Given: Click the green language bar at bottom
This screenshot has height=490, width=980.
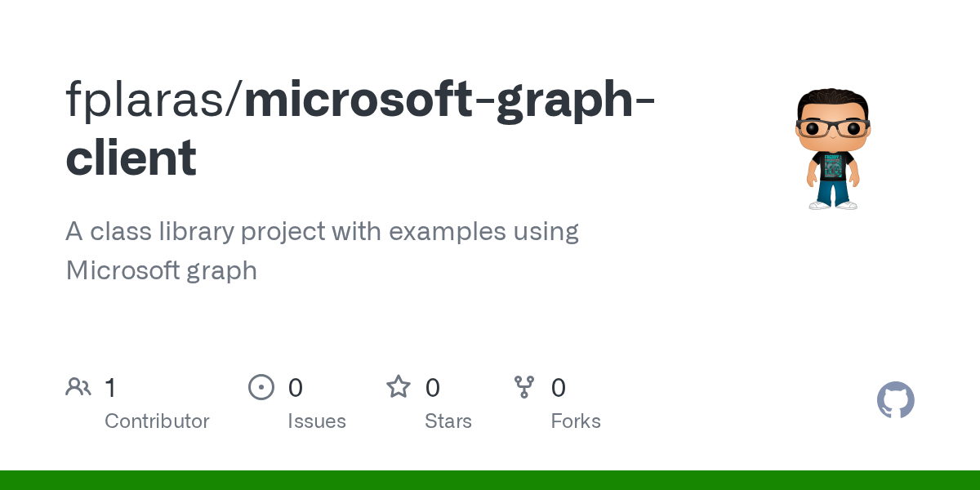Looking at the screenshot, I should point(490,480).
